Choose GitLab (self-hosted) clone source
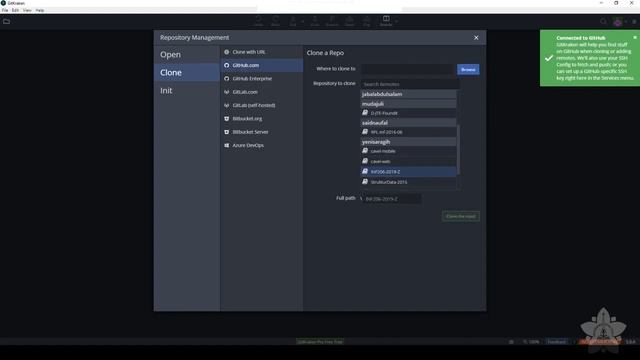The width and height of the screenshot is (640, 360). click(262, 105)
